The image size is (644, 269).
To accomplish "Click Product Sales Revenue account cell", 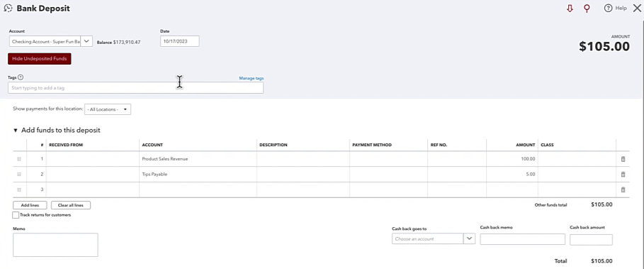I will 198,159.
